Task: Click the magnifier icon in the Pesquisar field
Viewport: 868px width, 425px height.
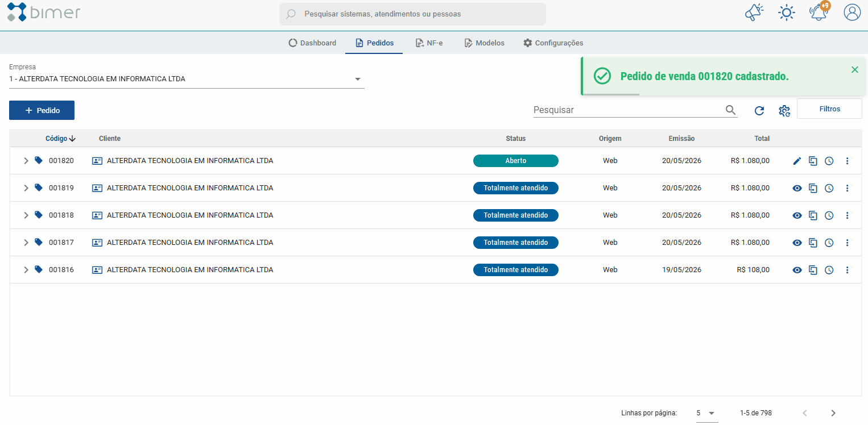Action: [731, 110]
